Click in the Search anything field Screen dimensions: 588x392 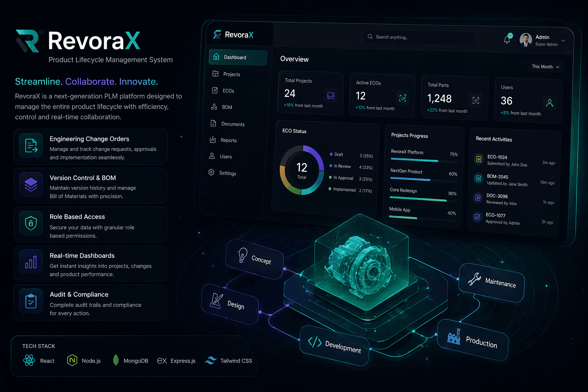point(419,38)
